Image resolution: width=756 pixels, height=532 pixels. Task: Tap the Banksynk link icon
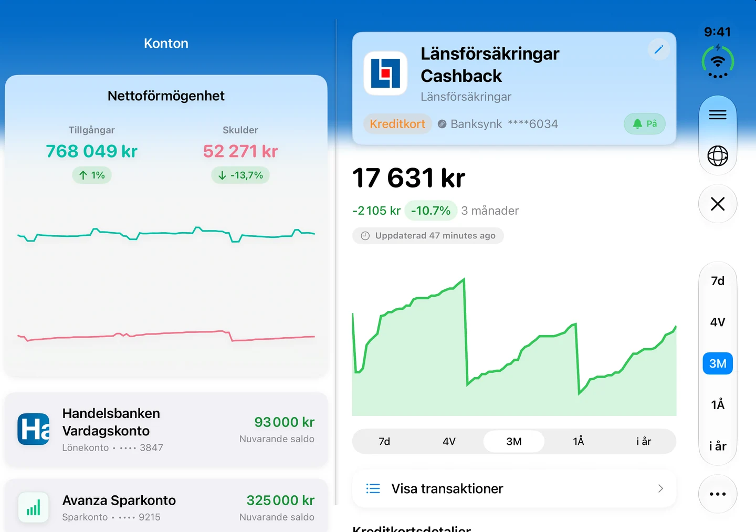point(442,124)
